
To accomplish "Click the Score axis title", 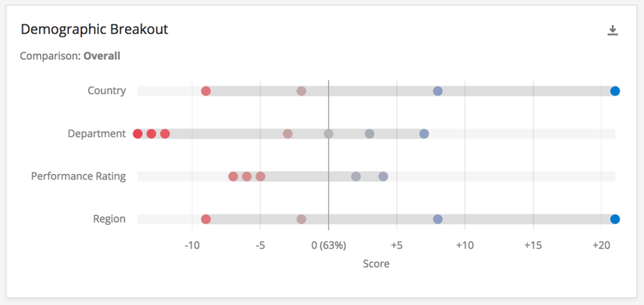I will tap(376, 263).
